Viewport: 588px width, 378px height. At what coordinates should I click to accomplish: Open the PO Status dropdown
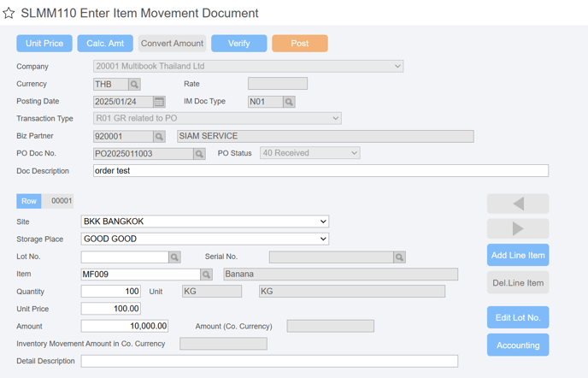point(309,153)
